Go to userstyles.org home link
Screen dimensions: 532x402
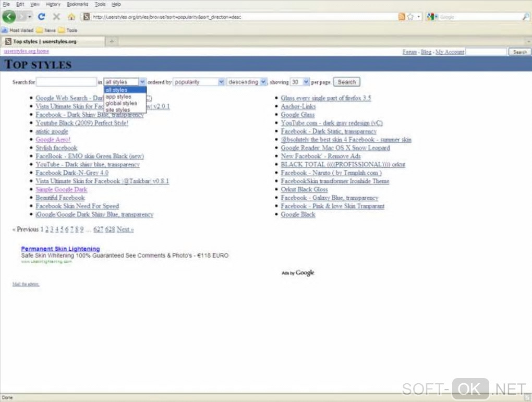(27, 51)
